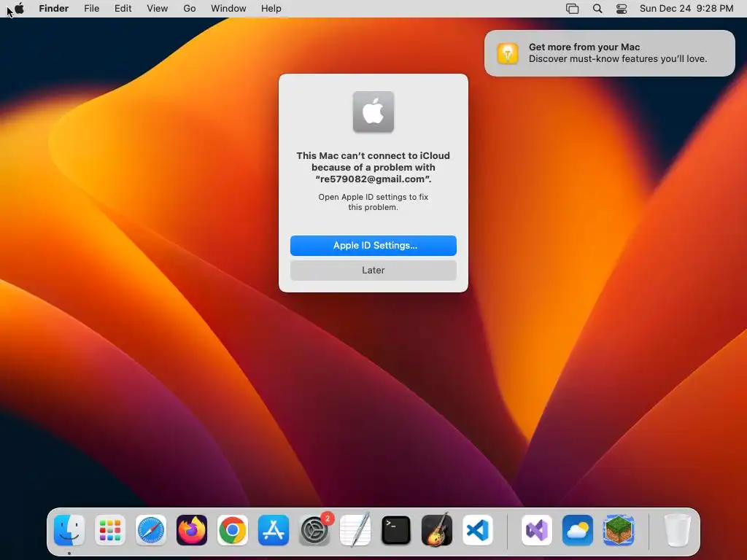Open System Settings with badge

[314, 530]
